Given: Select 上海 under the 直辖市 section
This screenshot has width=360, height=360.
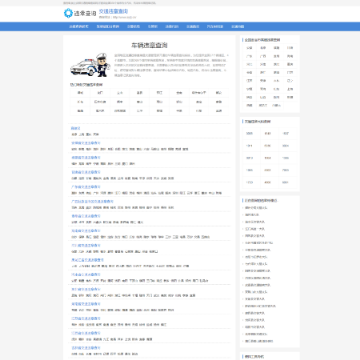Looking at the screenshot, I should 81,134.
